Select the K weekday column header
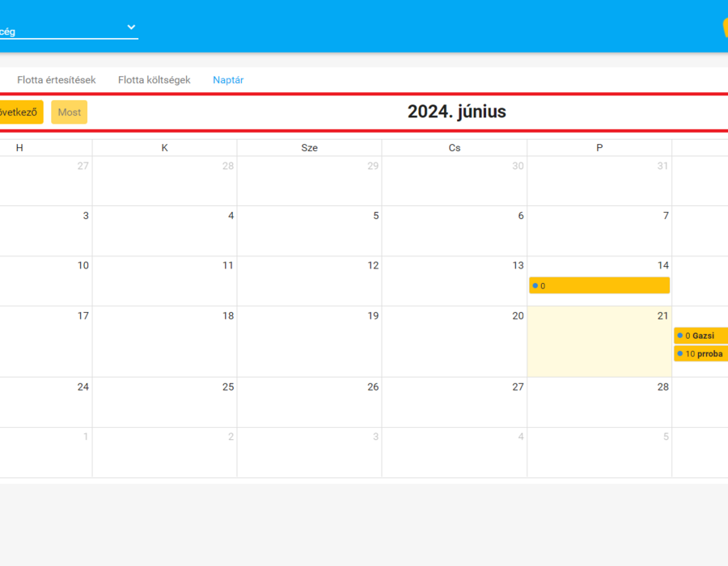Viewport: 728px width, 566px height. 164,147
